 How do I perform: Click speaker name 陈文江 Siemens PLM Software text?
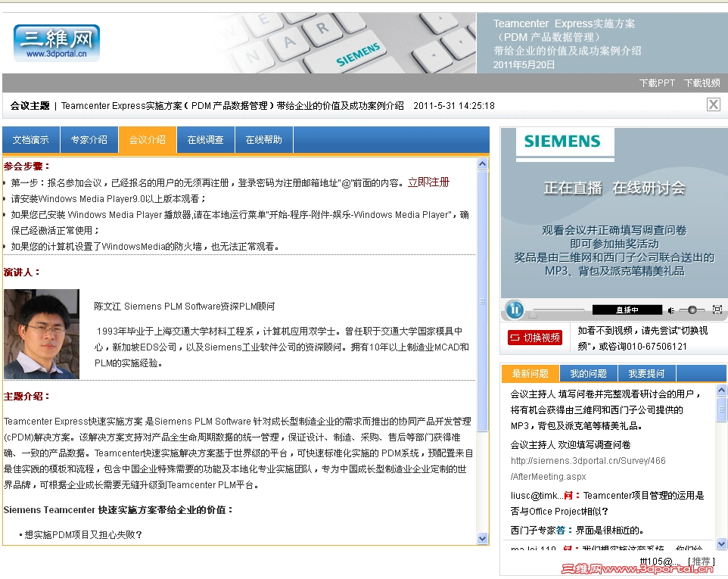point(185,307)
